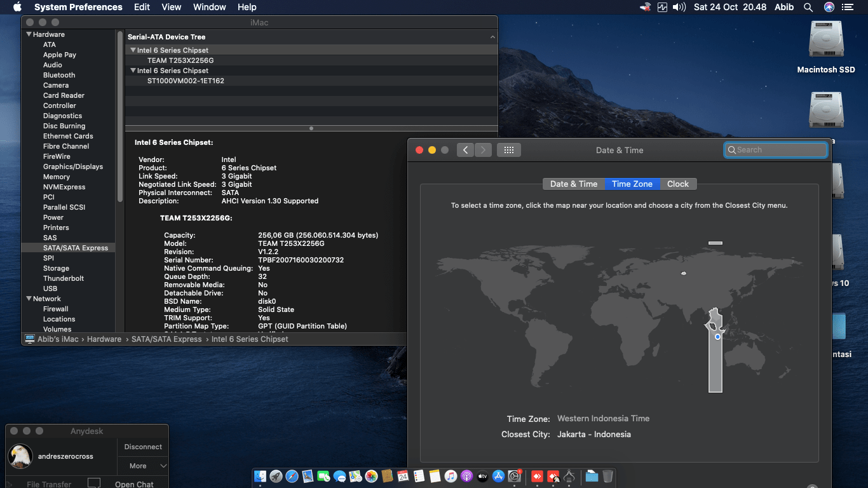868x488 pixels.
Task: Click the Date & Time Search field
Action: coord(775,150)
